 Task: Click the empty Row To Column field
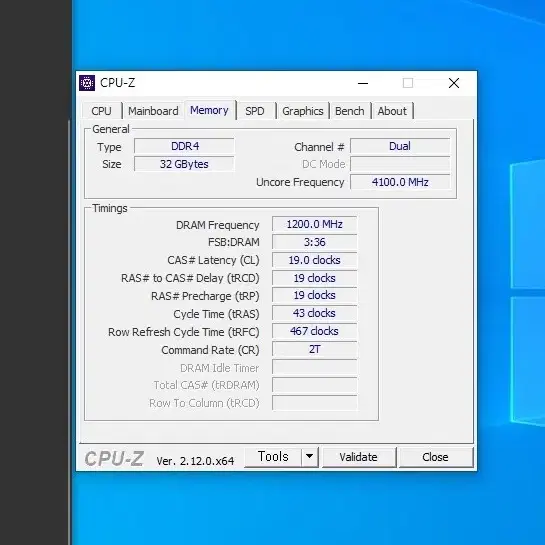coord(315,403)
